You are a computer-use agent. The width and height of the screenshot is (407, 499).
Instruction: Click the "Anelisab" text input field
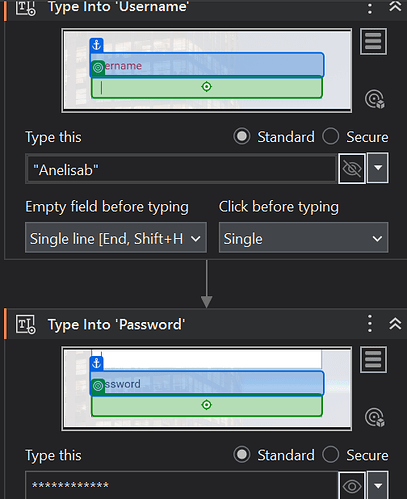coord(182,169)
